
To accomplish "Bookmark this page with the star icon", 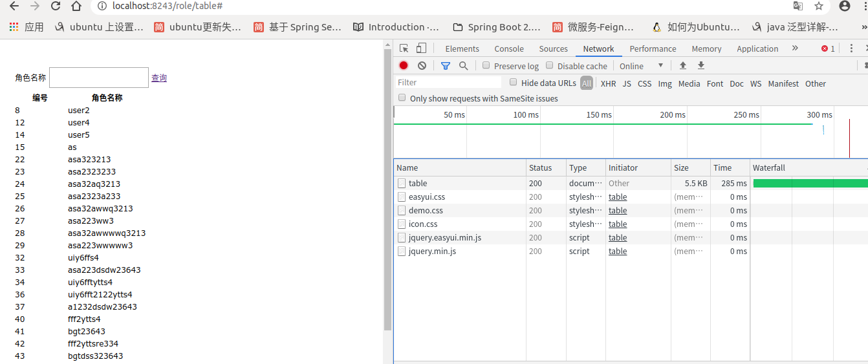I will tap(819, 6).
